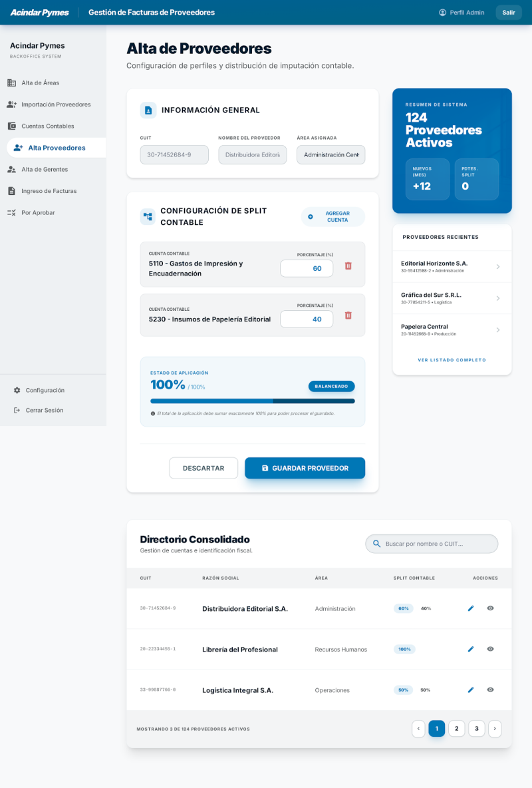Expand the Editorial Horizonte S.A. chevron
Screen dimensions: 532x788
498,267
